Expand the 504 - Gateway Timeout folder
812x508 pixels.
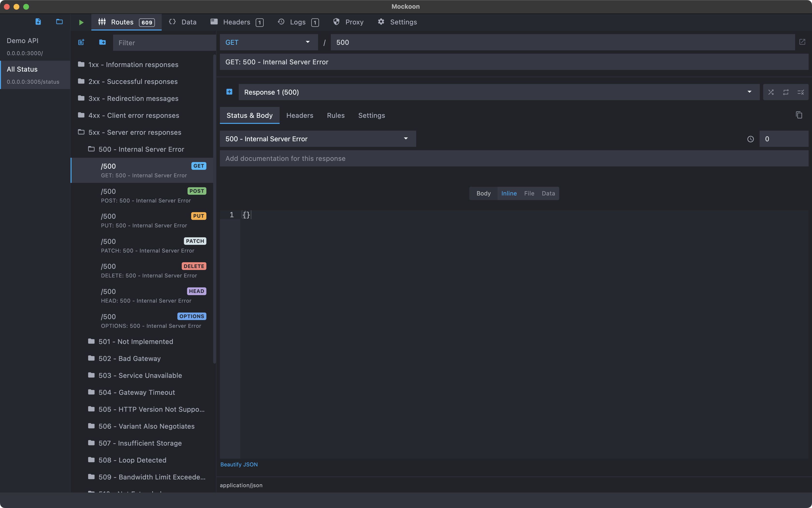[x=142, y=392]
